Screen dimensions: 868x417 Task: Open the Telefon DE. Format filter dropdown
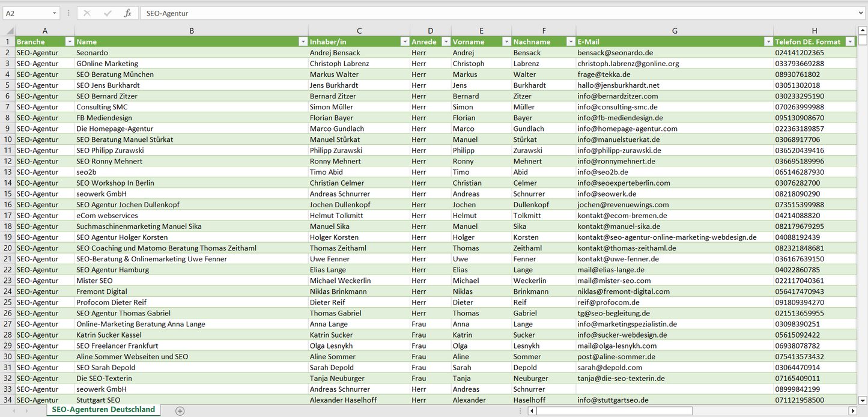pos(850,42)
